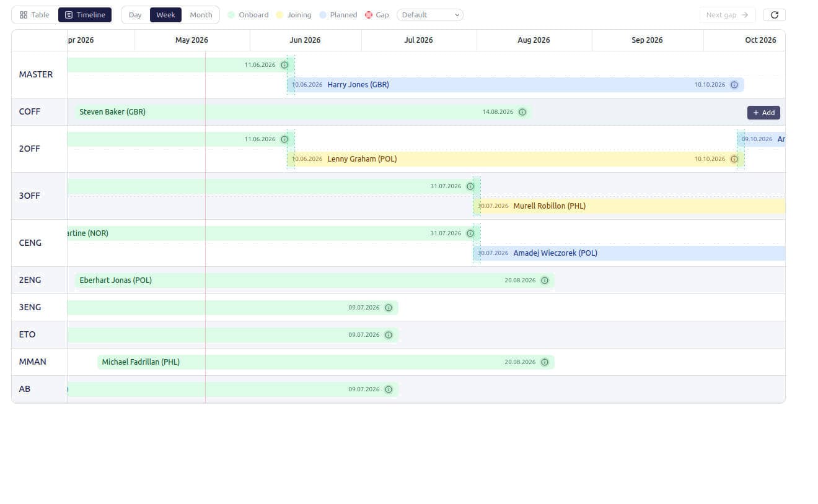
Task: Open info icon on AB 09.07.2026 bar
Action: [389, 389]
